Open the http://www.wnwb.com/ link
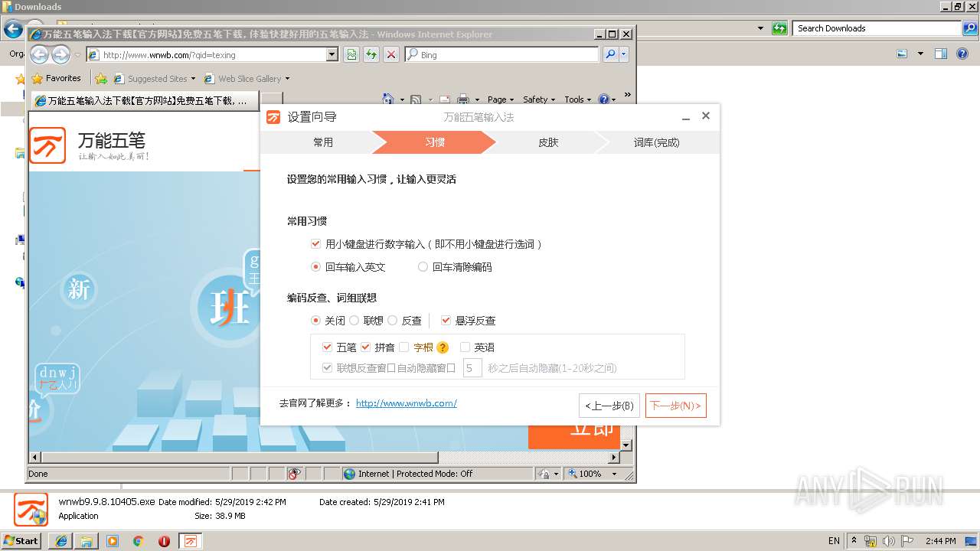Image resolution: width=980 pixels, height=551 pixels. 407,403
